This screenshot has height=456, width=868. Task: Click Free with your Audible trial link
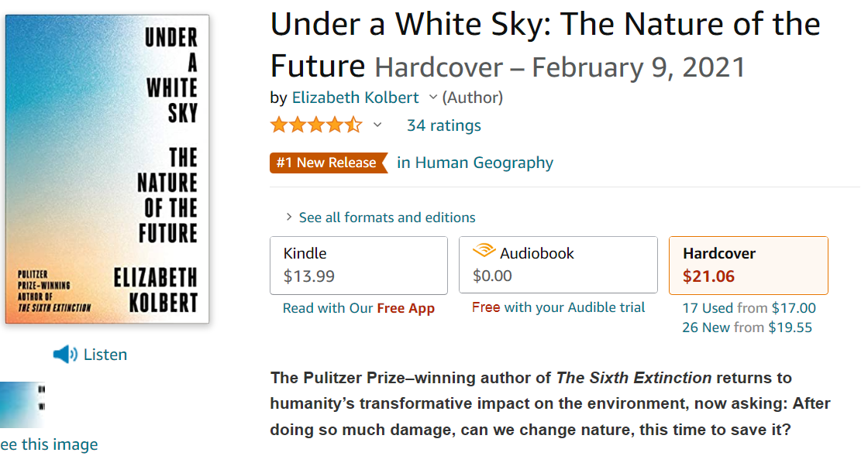tap(558, 307)
